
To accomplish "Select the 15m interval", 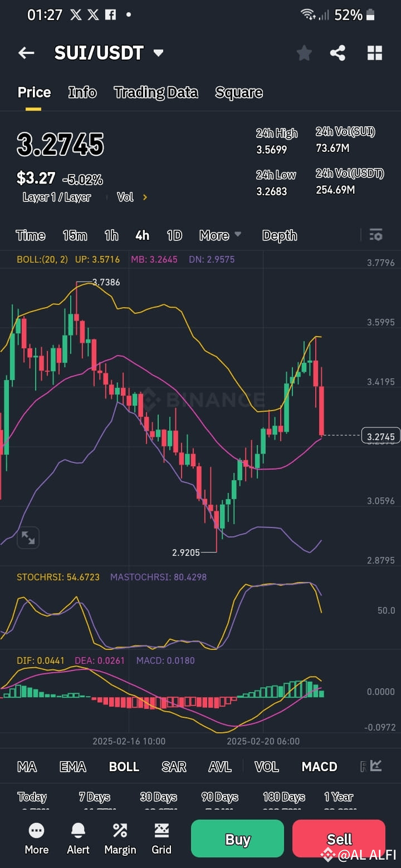I will pos(75,235).
